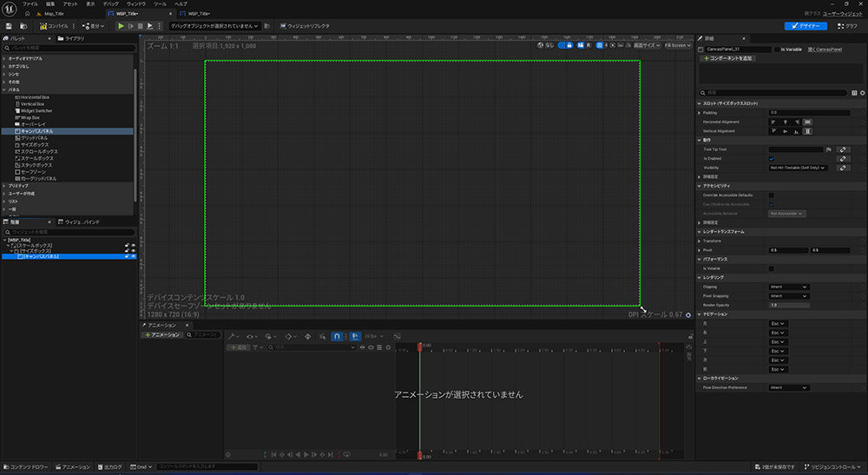Click details panel settings gear icon
Viewport: 868px width, 475px height.
coord(862,92)
